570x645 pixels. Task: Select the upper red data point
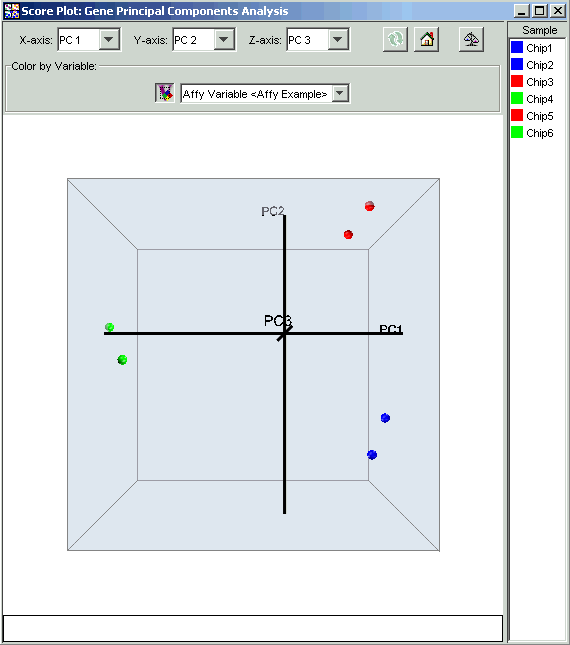(369, 206)
